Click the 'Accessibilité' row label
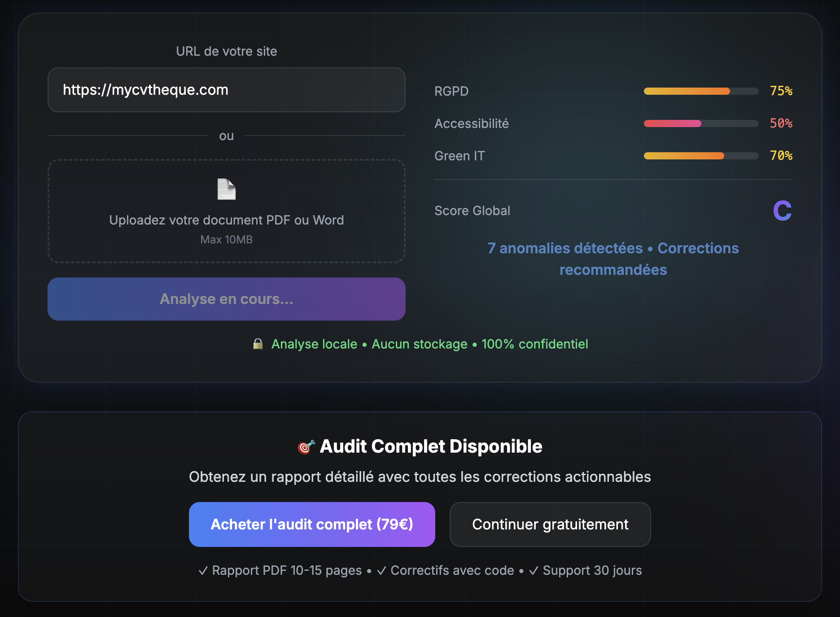Screen dimensions: 840x617 (472, 123)
